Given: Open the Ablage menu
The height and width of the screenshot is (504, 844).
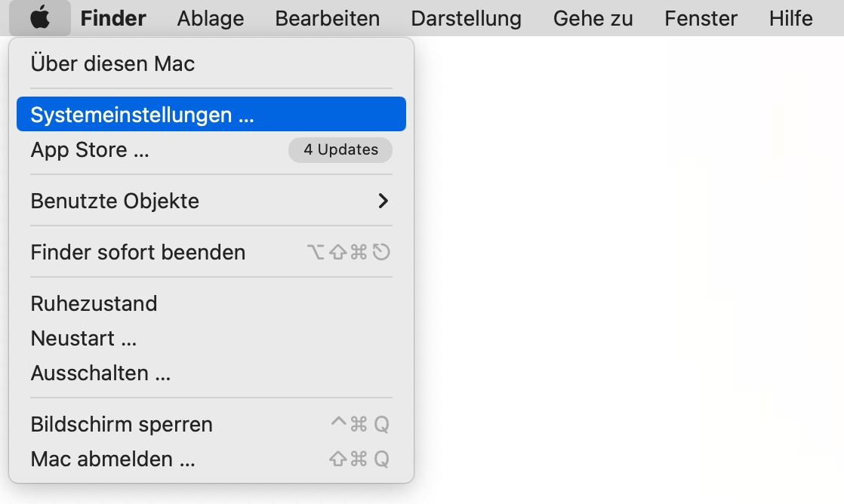Looking at the screenshot, I should 211,18.
